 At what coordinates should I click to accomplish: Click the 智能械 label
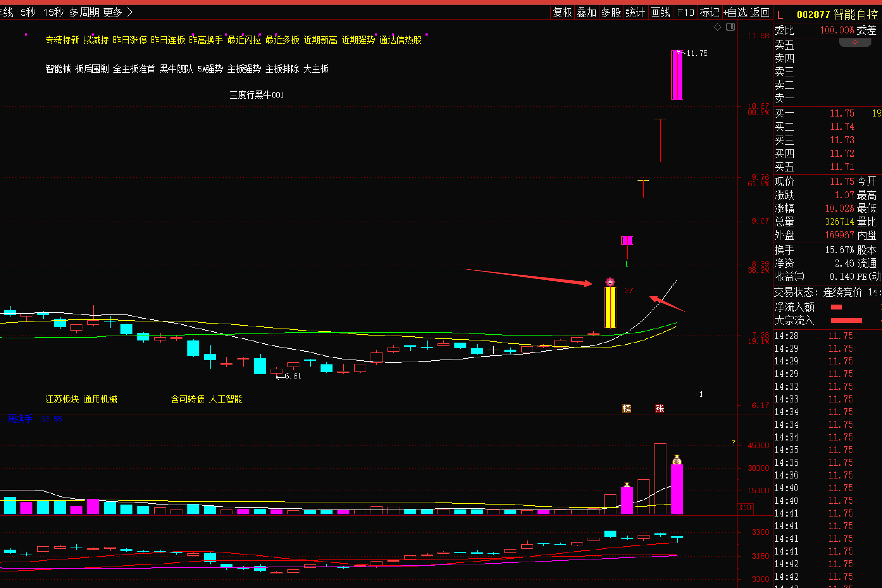pyautogui.click(x=58, y=69)
